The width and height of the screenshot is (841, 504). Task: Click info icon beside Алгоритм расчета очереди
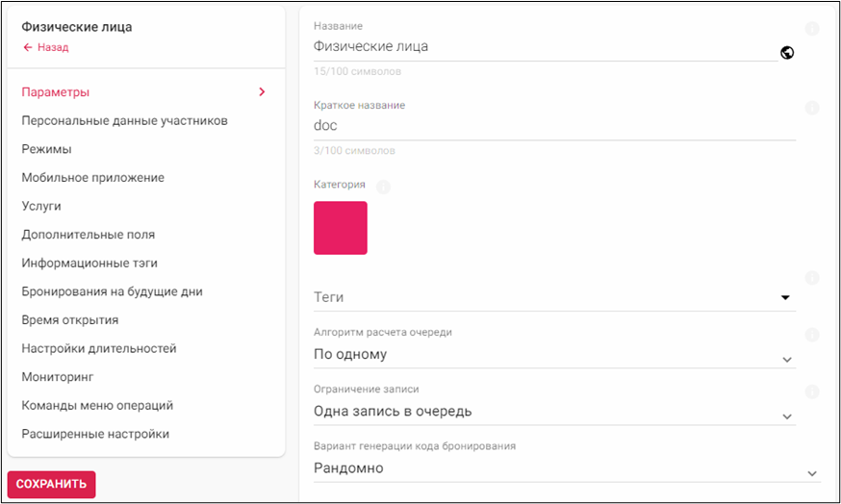tap(811, 335)
